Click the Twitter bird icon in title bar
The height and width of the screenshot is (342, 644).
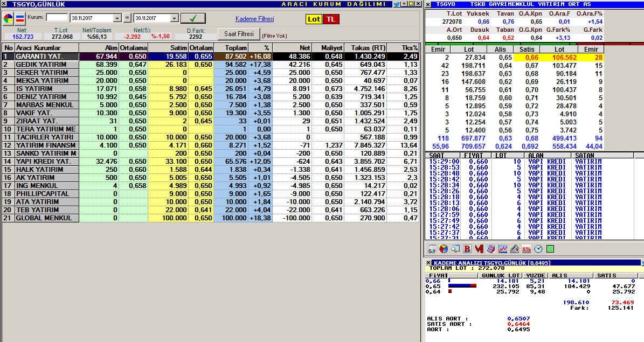[397, 4]
